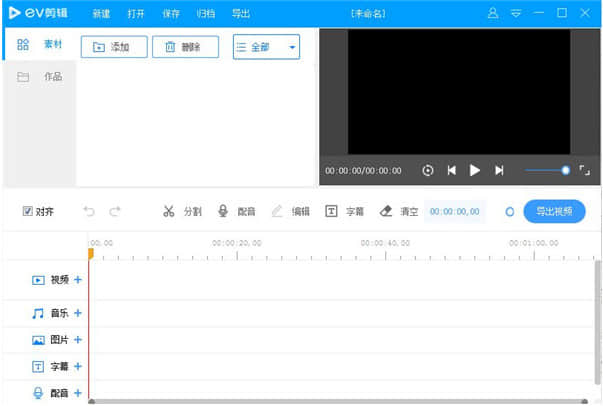Click the timecode input field
Viewport: 603px width, 406px height.
[x=454, y=212]
